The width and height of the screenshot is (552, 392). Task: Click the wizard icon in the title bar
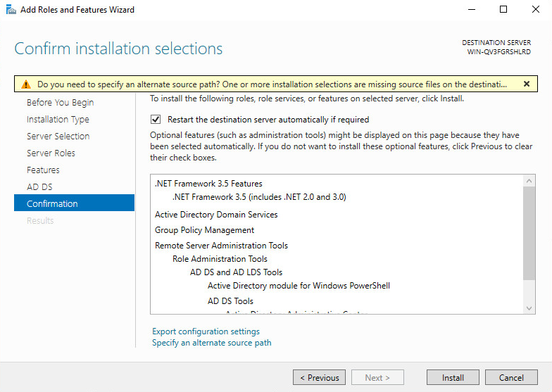[11, 10]
